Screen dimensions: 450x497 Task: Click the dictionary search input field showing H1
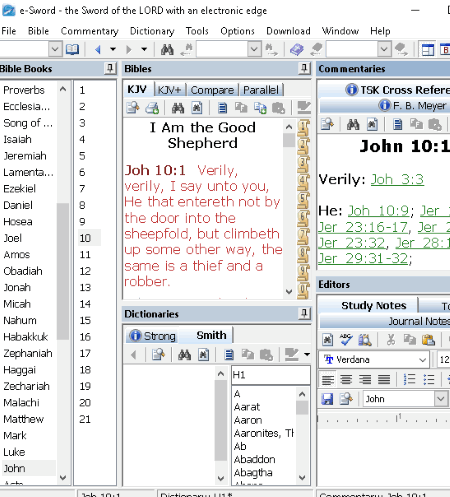pos(271,375)
